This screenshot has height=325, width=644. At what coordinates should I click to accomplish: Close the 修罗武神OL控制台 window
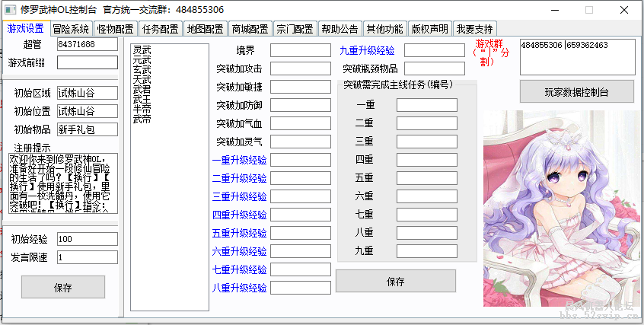click(624, 10)
